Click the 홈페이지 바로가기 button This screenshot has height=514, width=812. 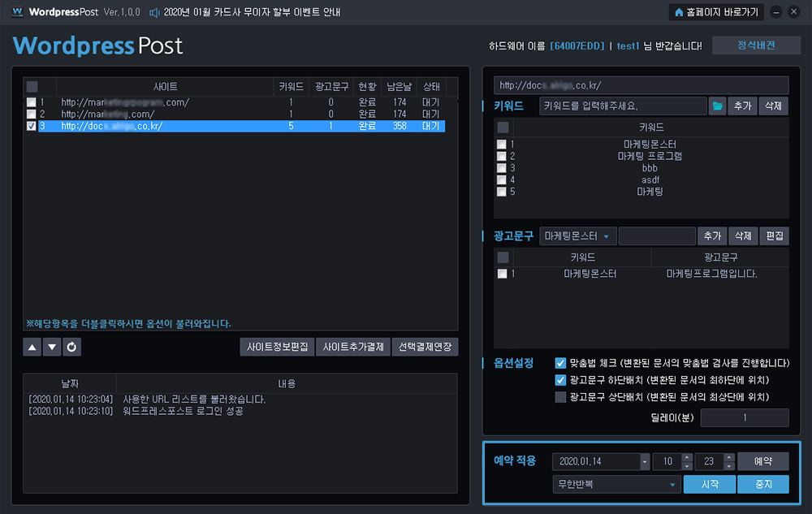click(717, 12)
